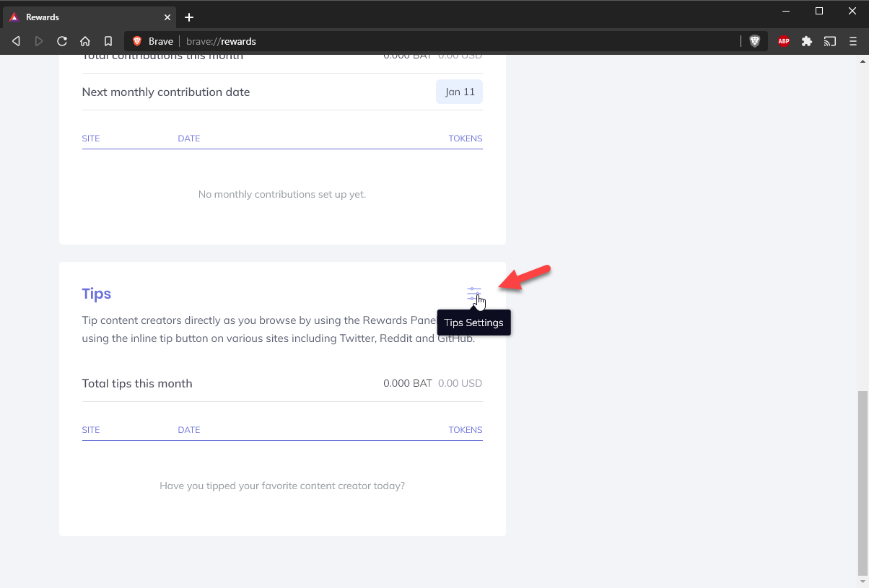Open the Adblock Plus extension icon
This screenshot has width=869, height=588.
[784, 41]
